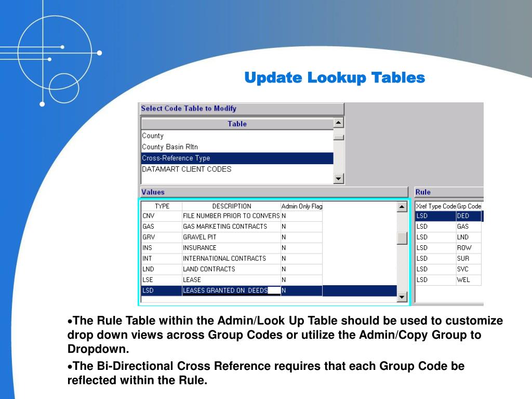The width and height of the screenshot is (532, 399).
Task: Select DATAMART CLIENT CODES table entry
Action: pos(237,169)
